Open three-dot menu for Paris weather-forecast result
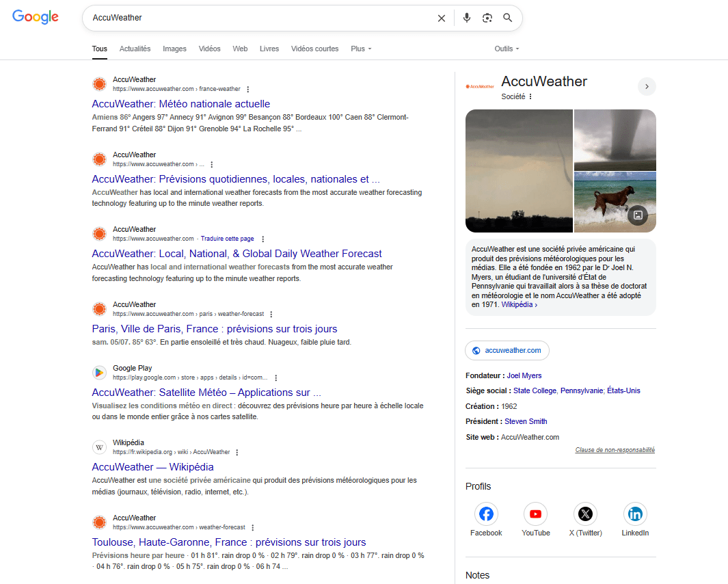 [x=271, y=314]
